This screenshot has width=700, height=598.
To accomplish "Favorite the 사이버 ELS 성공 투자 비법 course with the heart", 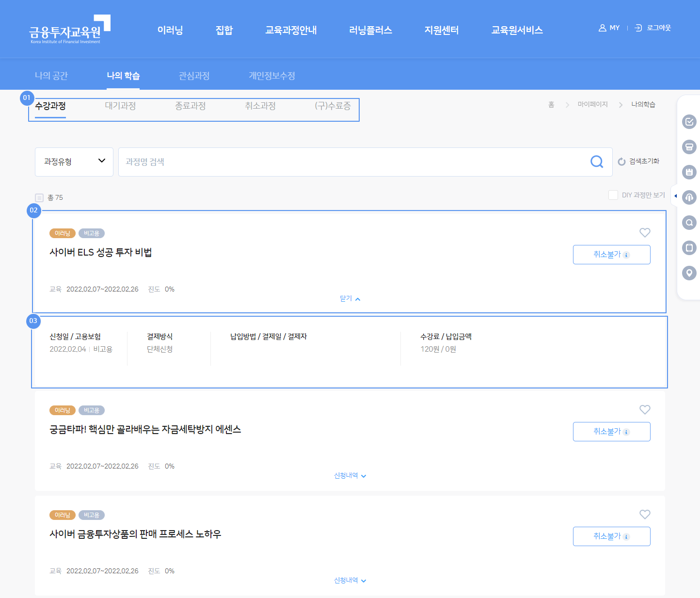I will (x=645, y=233).
